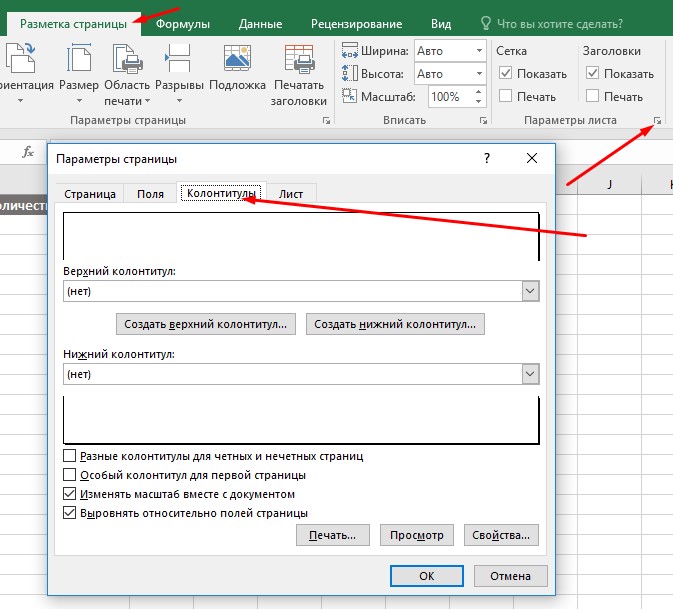Expand the Нижний колонтитул dropdown list

pos(530,373)
